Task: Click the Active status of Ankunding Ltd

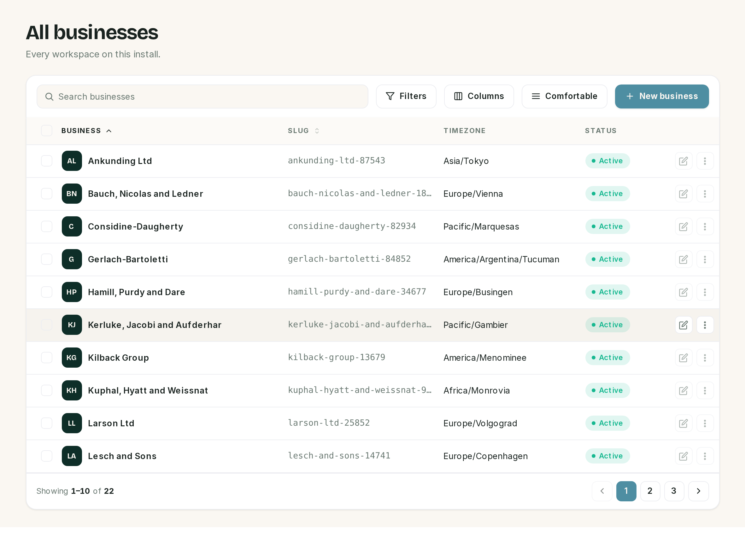Action: (x=607, y=161)
